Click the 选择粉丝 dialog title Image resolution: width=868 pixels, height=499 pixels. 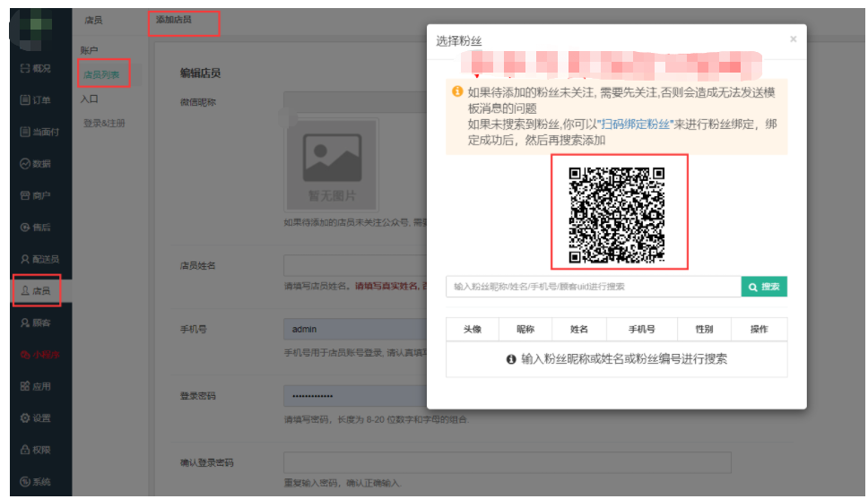click(x=459, y=41)
